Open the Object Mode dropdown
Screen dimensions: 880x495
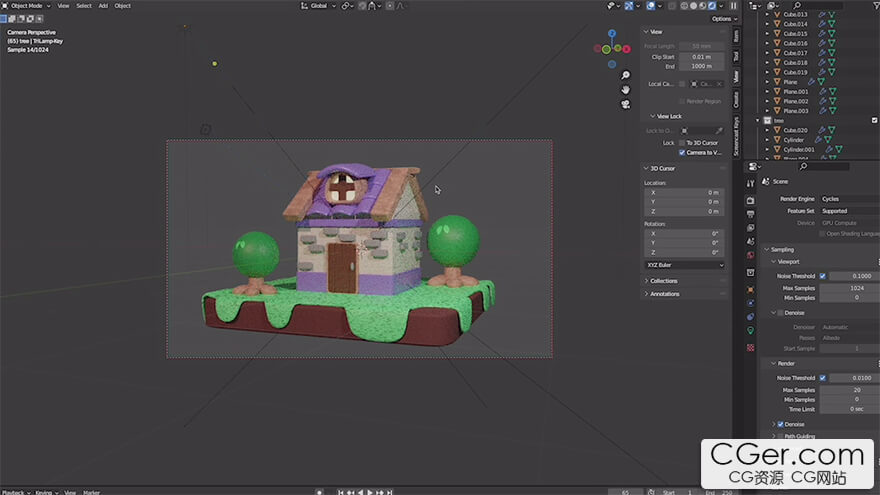(x=26, y=6)
